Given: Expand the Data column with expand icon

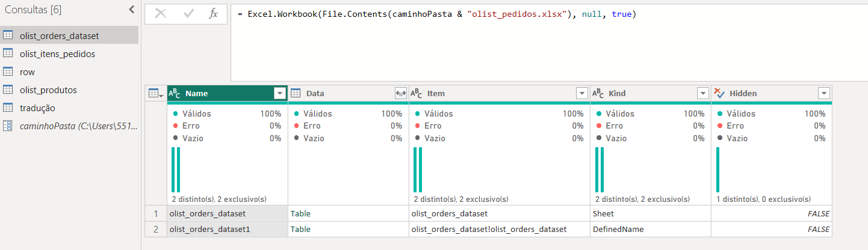Looking at the screenshot, I should [x=400, y=93].
